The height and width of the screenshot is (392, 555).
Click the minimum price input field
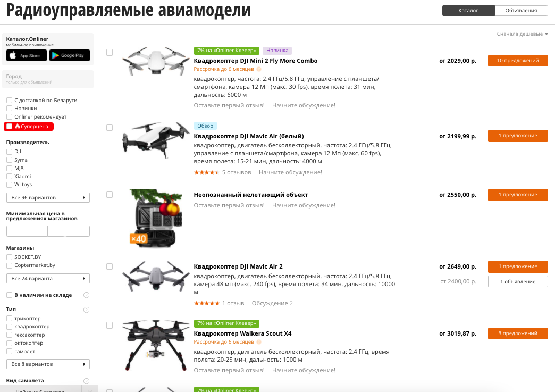click(x=27, y=231)
